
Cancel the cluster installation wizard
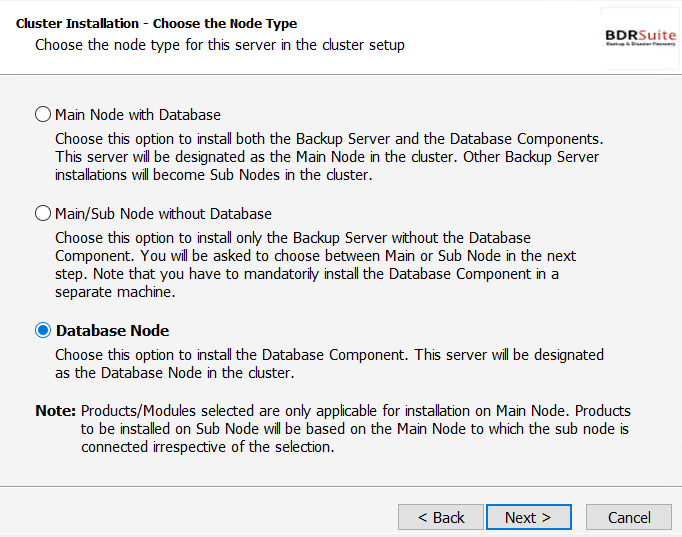coord(629,517)
